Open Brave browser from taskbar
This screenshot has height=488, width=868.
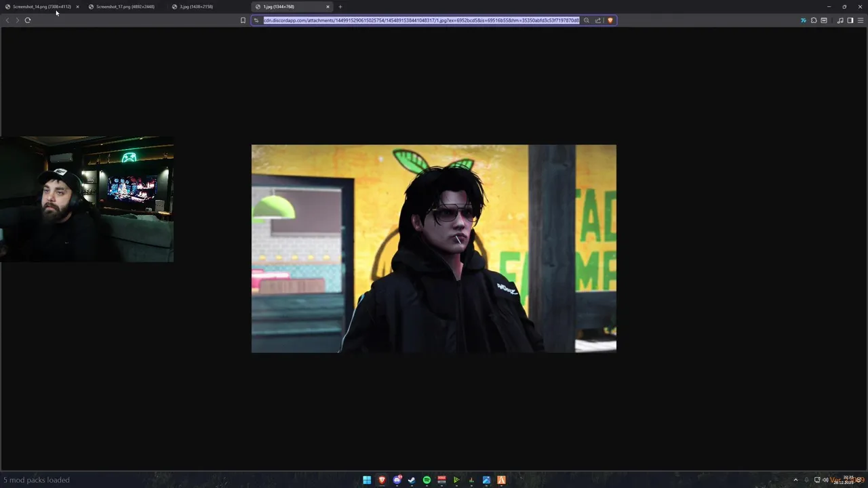(382, 480)
